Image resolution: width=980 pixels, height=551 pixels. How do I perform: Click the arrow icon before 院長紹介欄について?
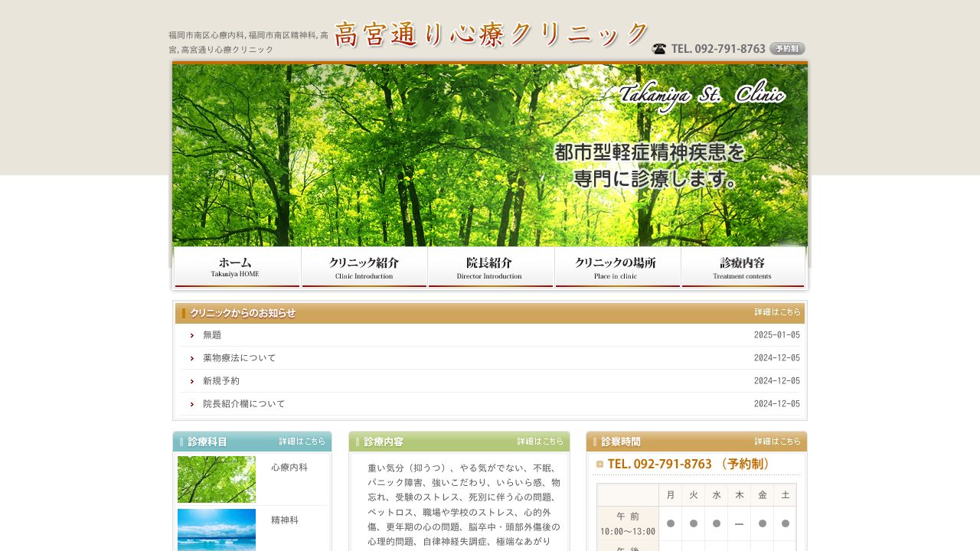[192, 404]
